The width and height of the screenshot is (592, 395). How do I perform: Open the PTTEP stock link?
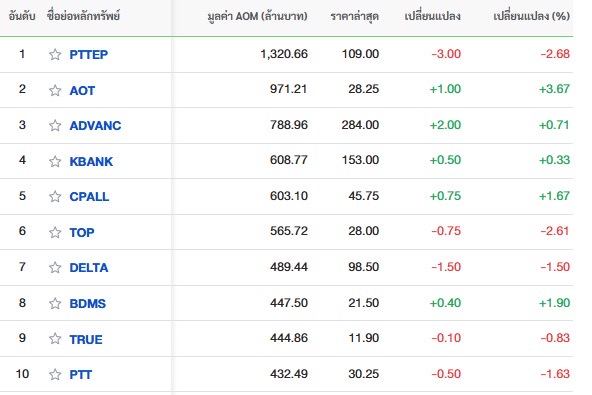point(89,54)
